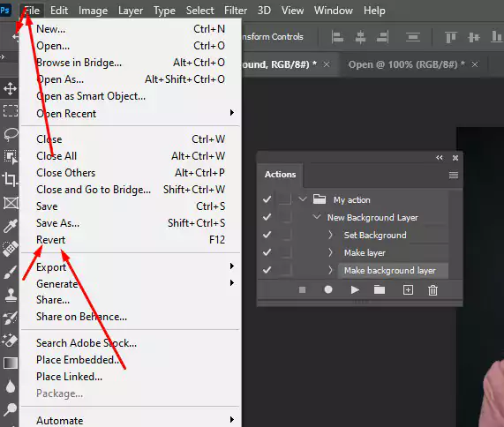504x427 pixels.
Task: Switch to Open @ 100% document tab
Action: [407, 64]
